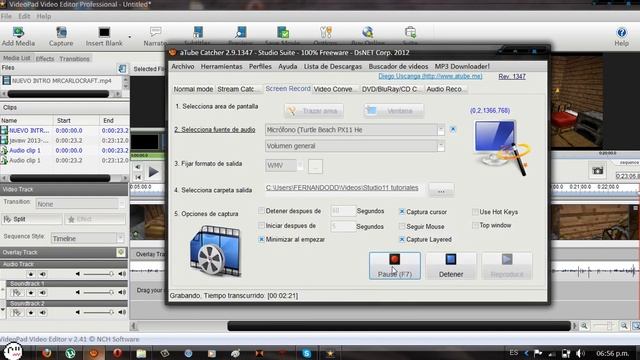Click the aTube Catcher computer capture icon
The image size is (640, 360).
502,147
